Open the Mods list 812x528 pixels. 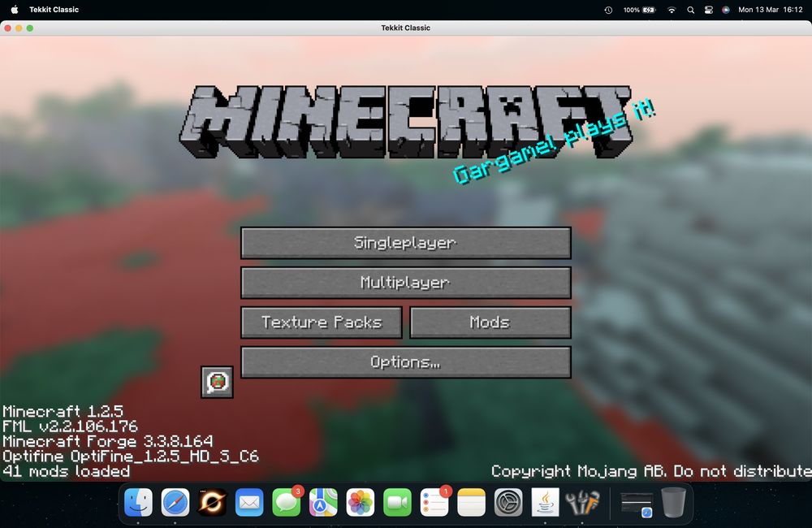490,322
